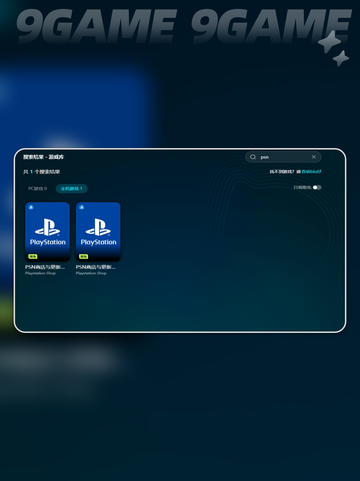This screenshot has width=360, height=481.
Task: Toggle the switch at right of tabs row
Action: click(x=317, y=187)
